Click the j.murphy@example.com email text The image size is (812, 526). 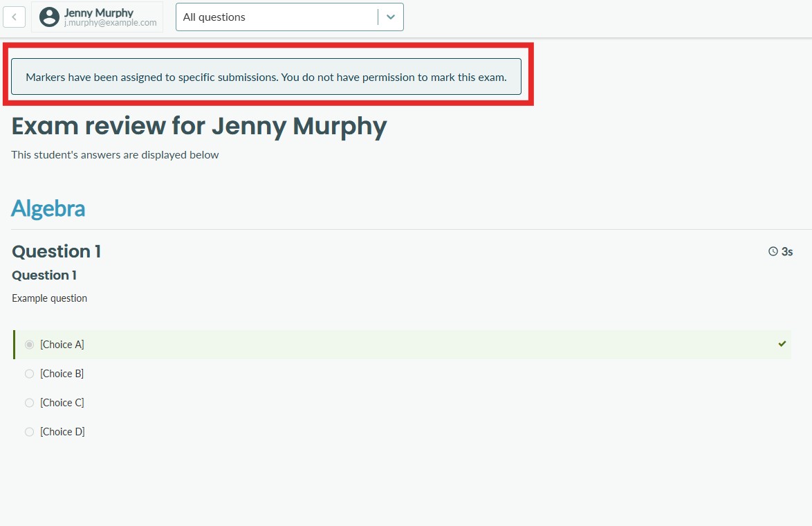tap(111, 23)
